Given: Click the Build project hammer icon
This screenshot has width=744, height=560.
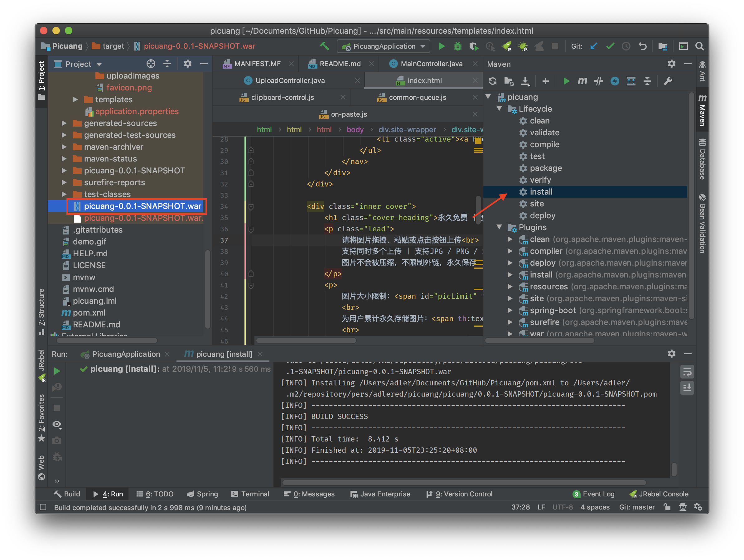Looking at the screenshot, I should click(325, 46).
